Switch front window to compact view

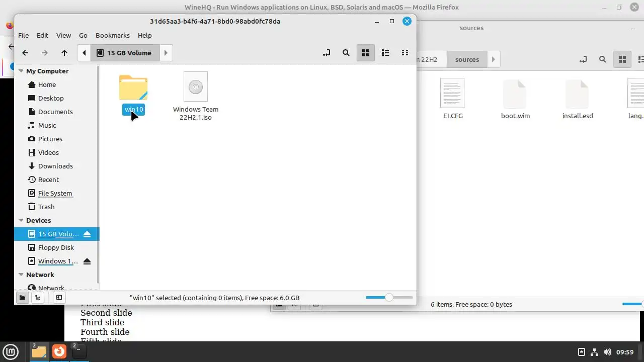(x=405, y=53)
